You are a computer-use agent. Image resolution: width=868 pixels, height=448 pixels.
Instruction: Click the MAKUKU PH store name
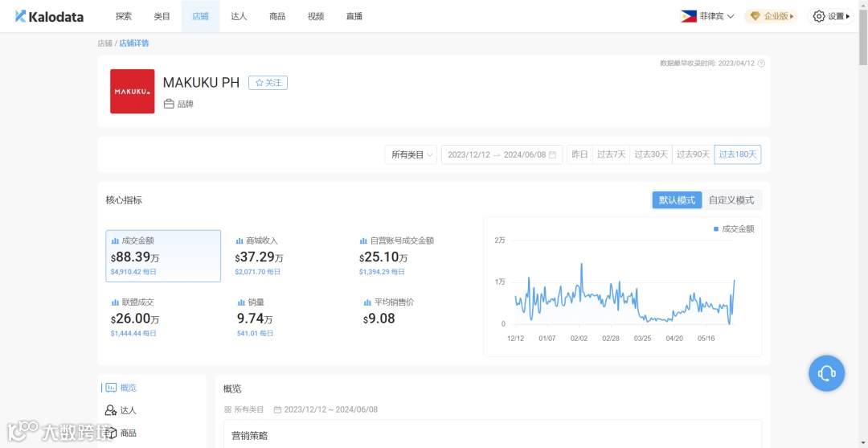[202, 83]
